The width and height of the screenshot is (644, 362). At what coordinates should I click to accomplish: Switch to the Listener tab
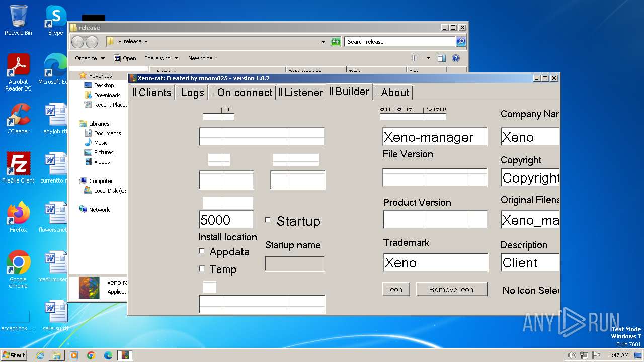301,93
